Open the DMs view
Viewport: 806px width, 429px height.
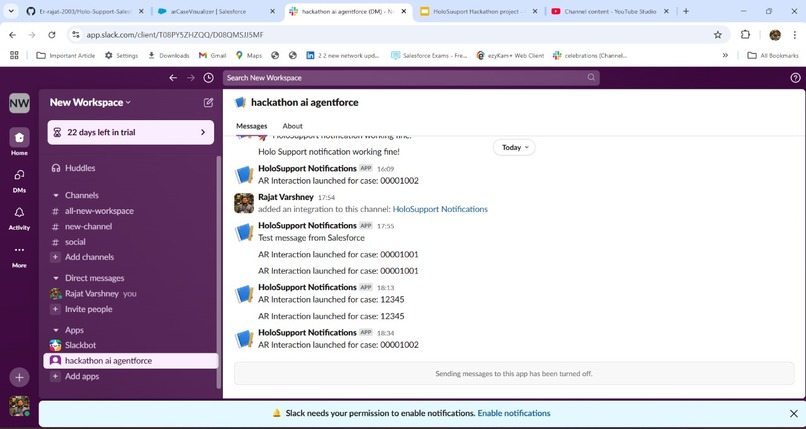(19, 179)
